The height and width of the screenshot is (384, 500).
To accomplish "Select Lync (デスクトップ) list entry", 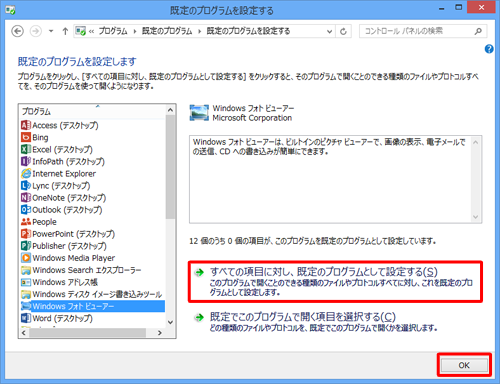I will tap(93, 185).
